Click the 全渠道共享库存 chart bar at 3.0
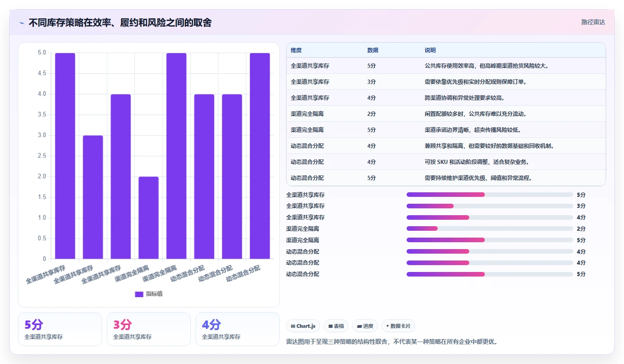The image size is (624, 364). point(93,197)
